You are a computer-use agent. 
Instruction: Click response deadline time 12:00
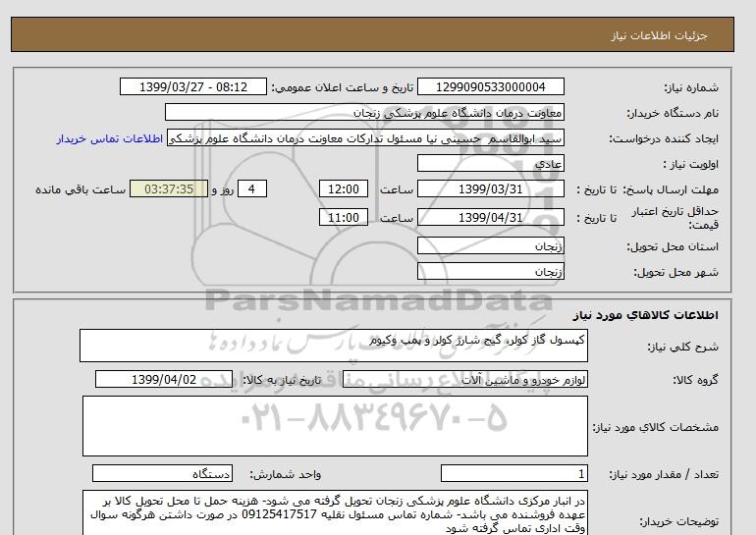coord(344,188)
